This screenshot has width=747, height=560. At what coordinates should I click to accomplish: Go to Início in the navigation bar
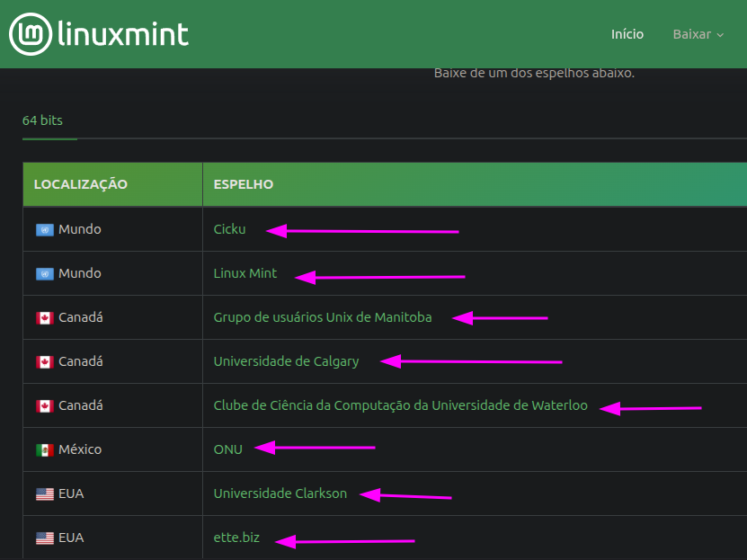click(627, 34)
